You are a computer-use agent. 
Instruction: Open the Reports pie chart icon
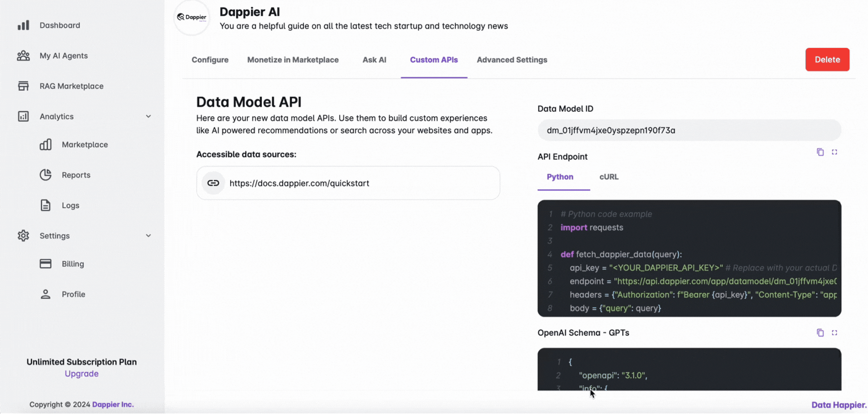[x=46, y=175]
